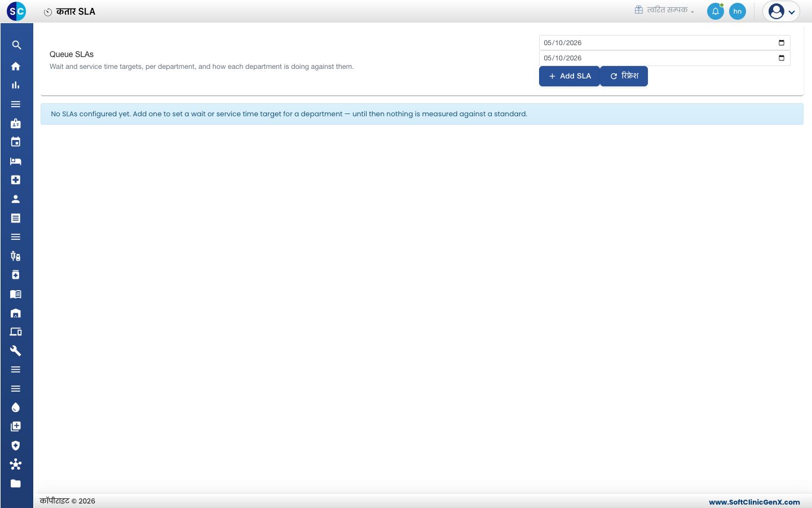This screenshot has height=508, width=812.
Task: Open the first date calendar picker
Action: (782, 43)
